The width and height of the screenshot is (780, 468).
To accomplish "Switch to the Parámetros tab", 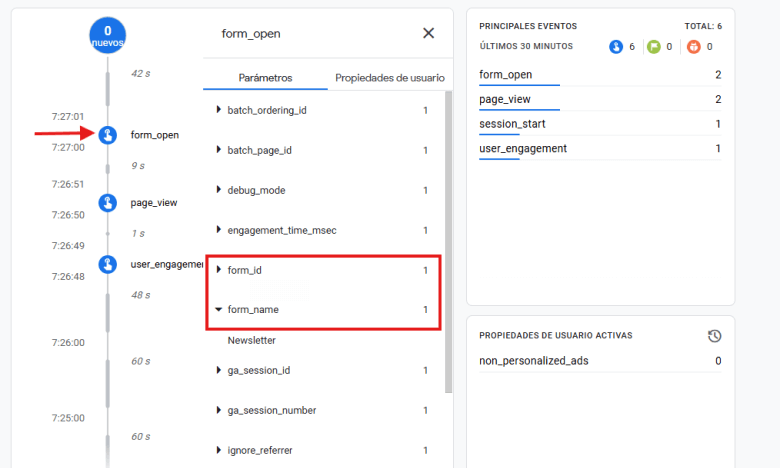I will [265, 78].
